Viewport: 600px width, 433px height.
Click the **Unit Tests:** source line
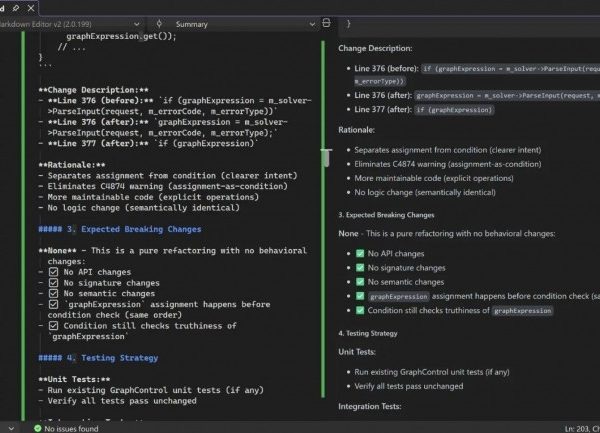(x=74, y=379)
